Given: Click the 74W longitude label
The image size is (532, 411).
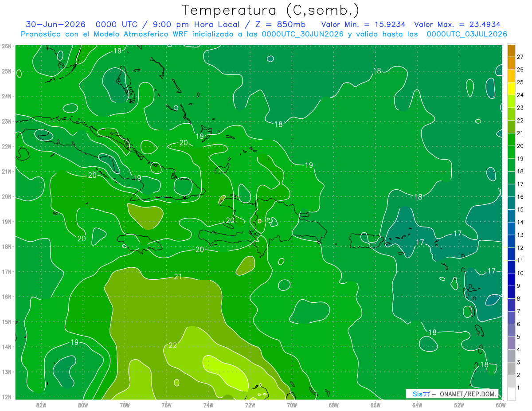Looking at the screenshot, I should 208,404.
